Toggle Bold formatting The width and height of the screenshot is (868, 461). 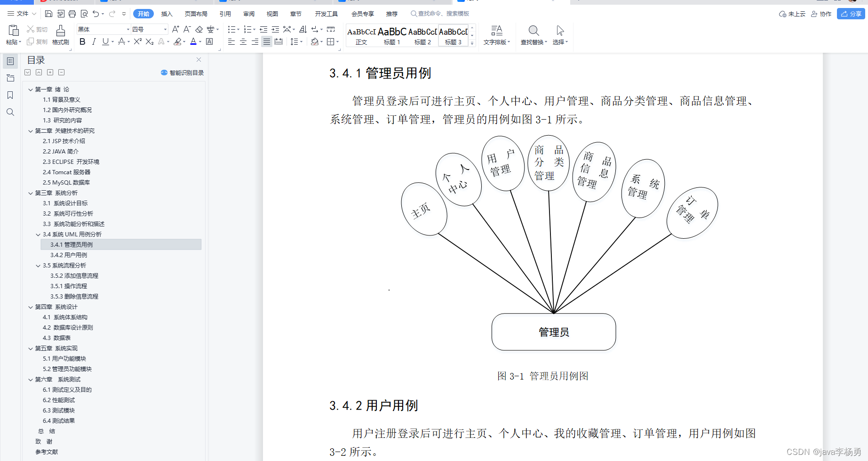[82, 41]
